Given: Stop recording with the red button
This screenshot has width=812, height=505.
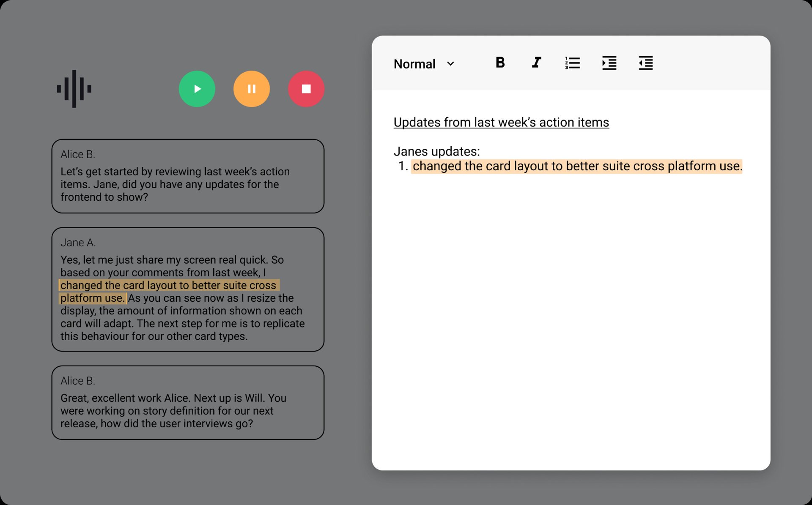Looking at the screenshot, I should click(x=306, y=89).
